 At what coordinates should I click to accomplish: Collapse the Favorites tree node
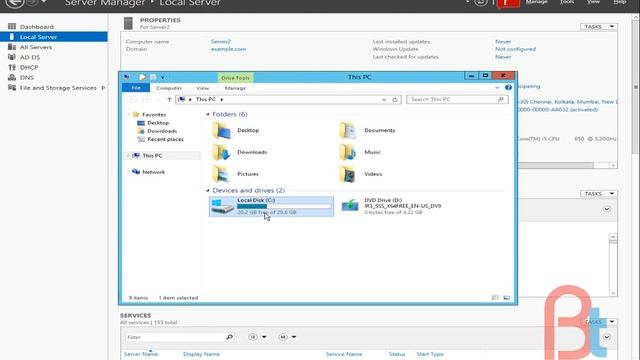pyautogui.click(x=129, y=115)
